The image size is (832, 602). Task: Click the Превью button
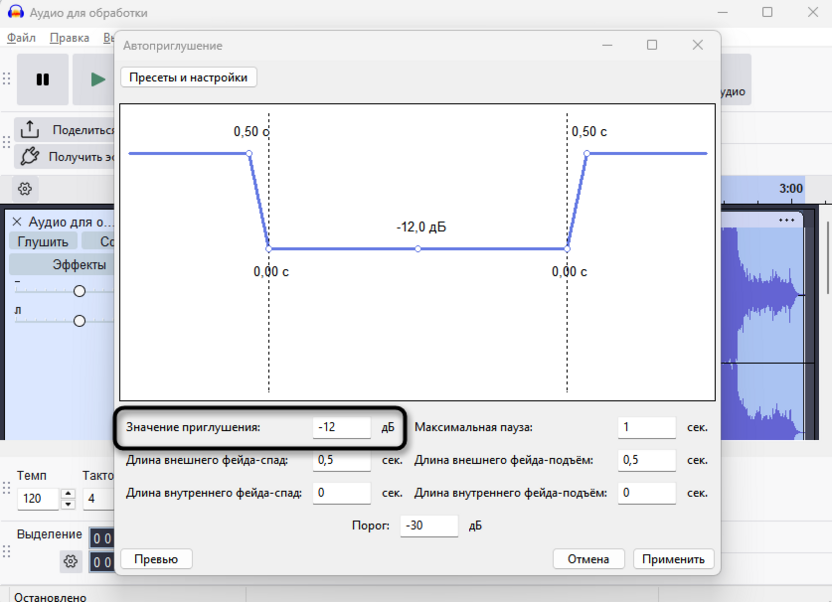click(156, 559)
